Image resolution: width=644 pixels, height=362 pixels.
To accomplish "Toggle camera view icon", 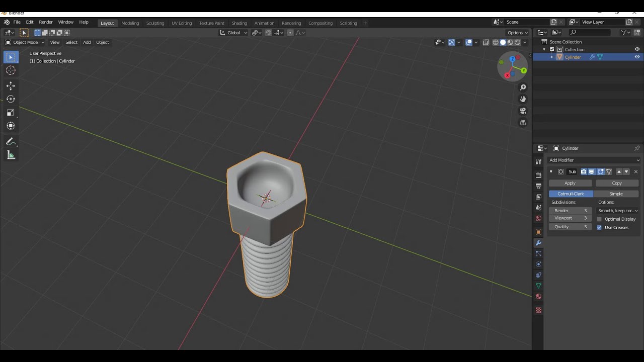I will (x=523, y=111).
